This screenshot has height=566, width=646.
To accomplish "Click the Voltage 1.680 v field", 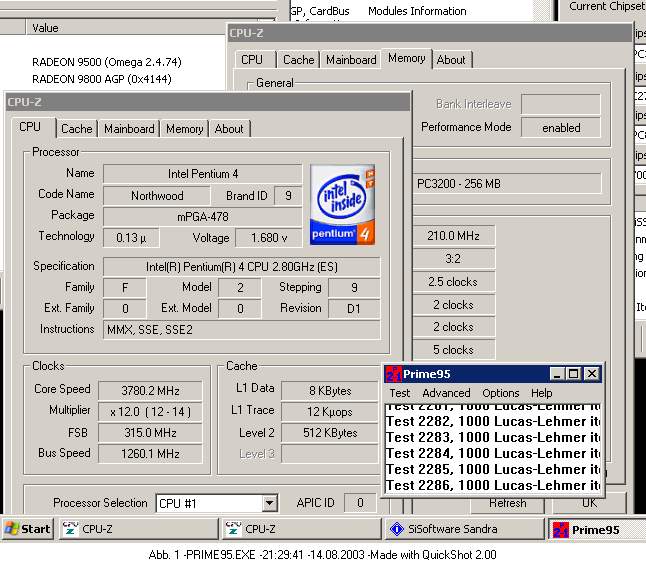I will coord(269,238).
